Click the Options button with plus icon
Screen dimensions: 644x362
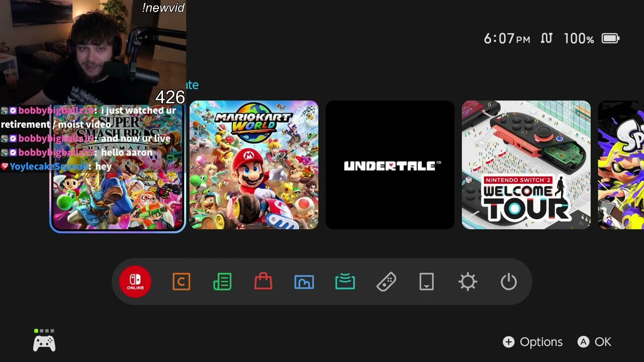pyautogui.click(x=533, y=342)
